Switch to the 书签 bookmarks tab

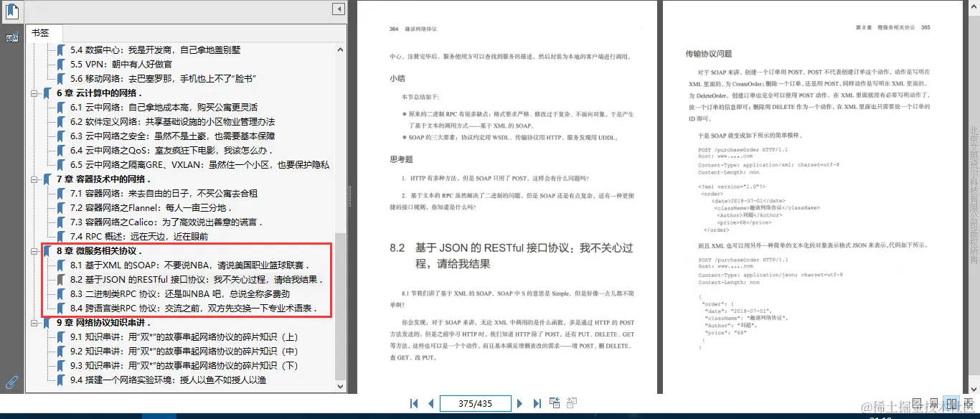pos(43,32)
